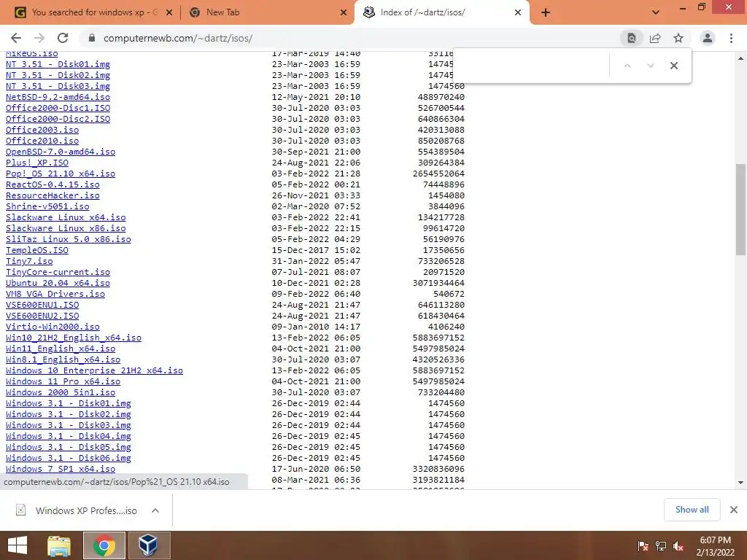Image resolution: width=747 pixels, height=560 pixels.
Task: Click Show all downloads
Action: [x=692, y=510]
